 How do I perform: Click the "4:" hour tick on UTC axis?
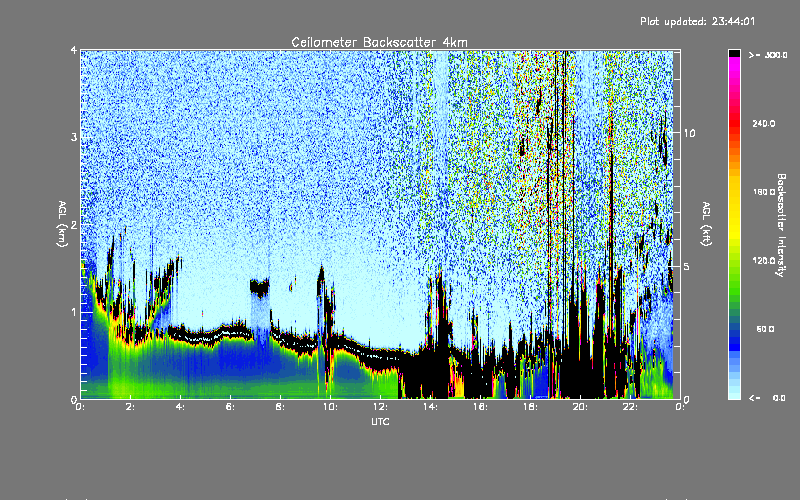coord(181,407)
